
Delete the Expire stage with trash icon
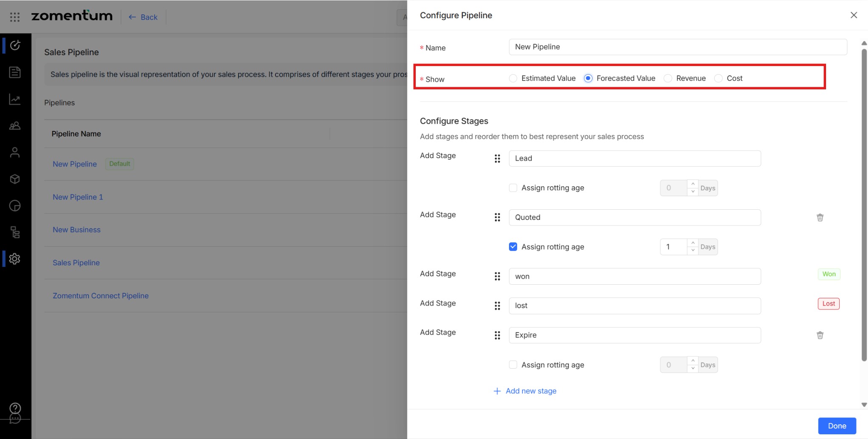tap(820, 335)
